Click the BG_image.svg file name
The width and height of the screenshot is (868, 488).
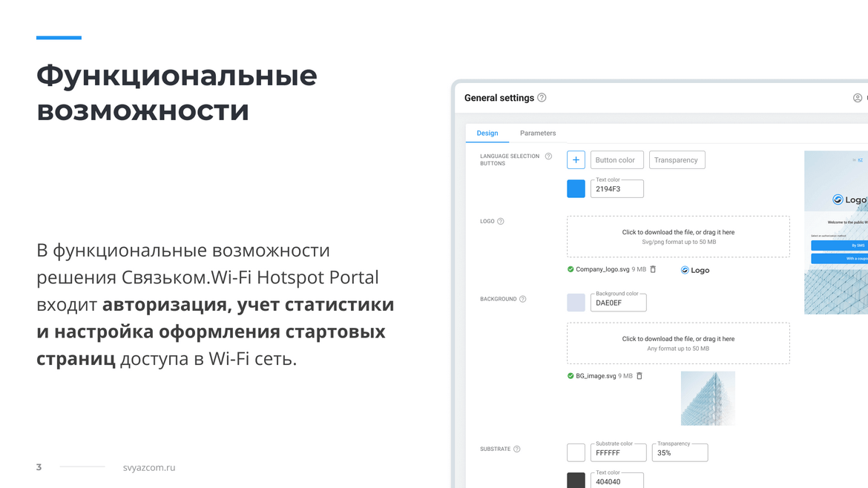click(596, 376)
